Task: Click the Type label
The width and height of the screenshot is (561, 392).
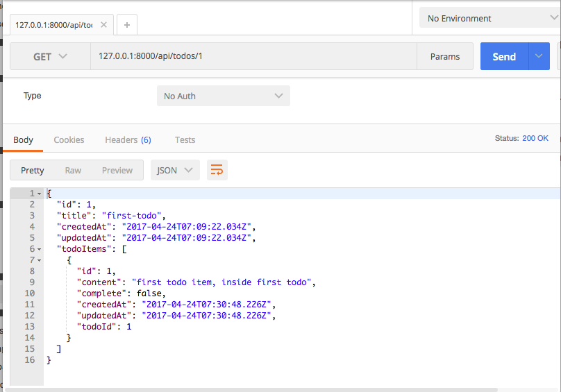Action: coord(32,96)
